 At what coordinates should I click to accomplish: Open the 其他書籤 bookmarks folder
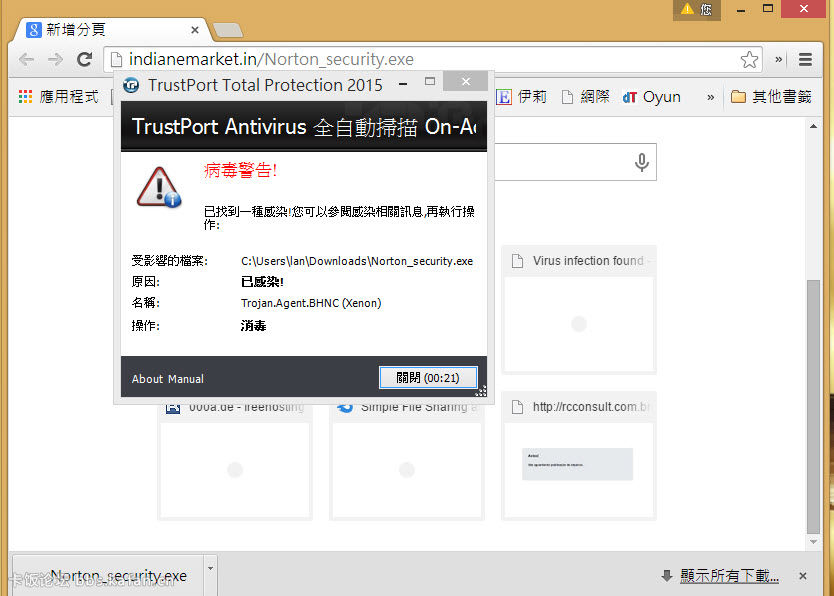coord(770,97)
